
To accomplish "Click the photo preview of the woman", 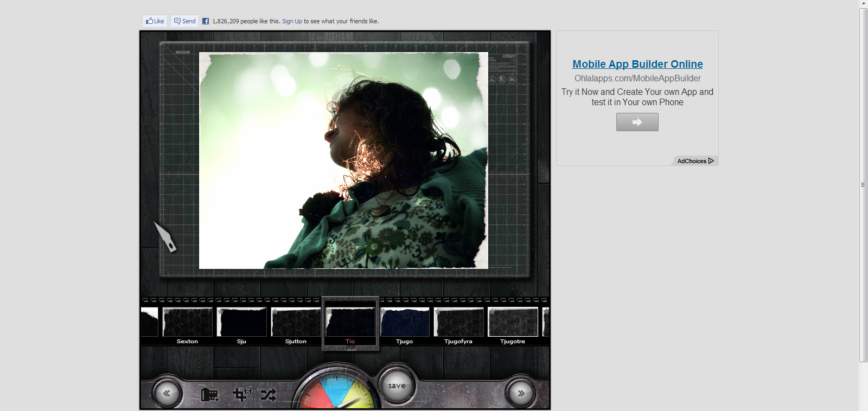I will tap(343, 160).
